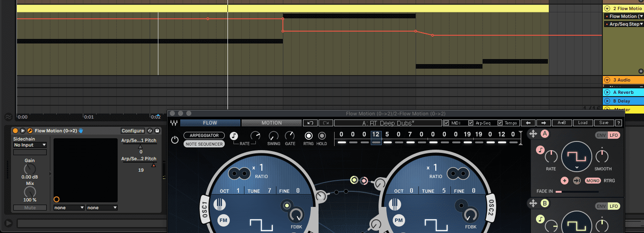Unfold the 3 Audio track

tap(607, 80)
